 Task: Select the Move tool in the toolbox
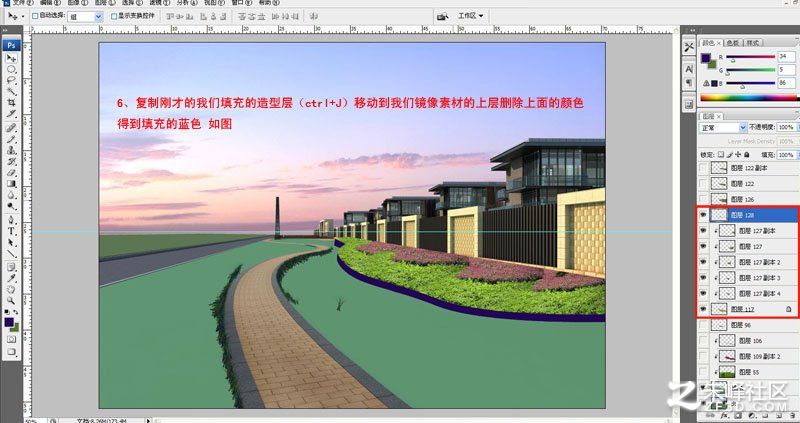(x=11, y=58)
